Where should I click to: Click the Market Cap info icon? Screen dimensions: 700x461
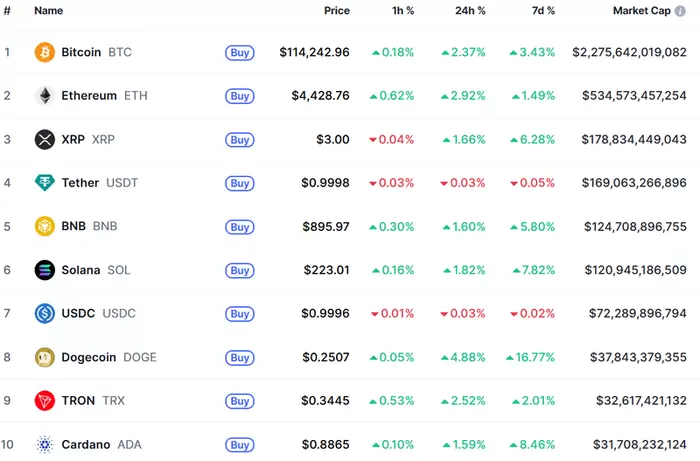tap(680, 11)
